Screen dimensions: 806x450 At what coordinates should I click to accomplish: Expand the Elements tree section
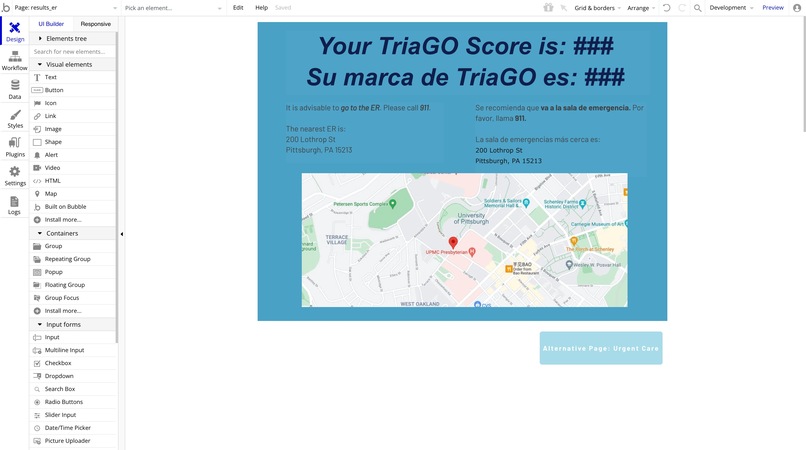tap(73, 39)
